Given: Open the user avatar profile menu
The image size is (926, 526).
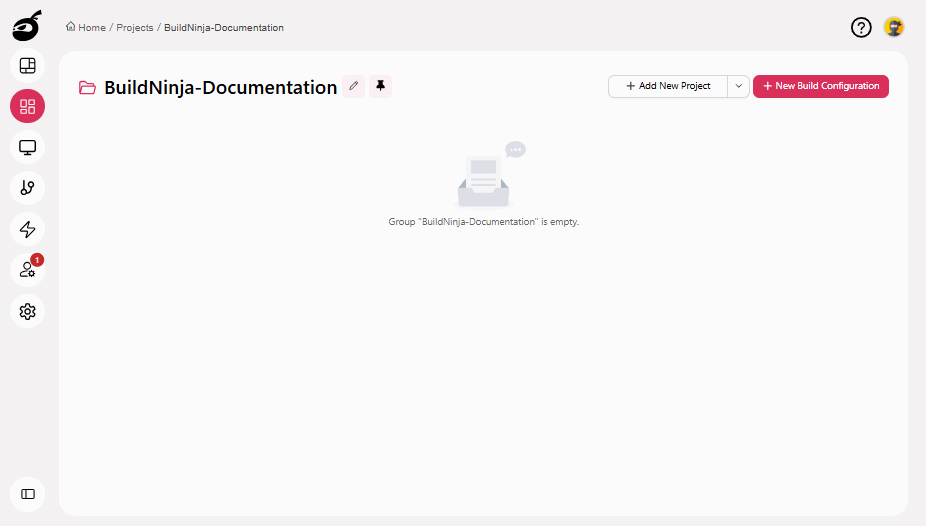Looking at the screenshot, I should coord(894,27).
